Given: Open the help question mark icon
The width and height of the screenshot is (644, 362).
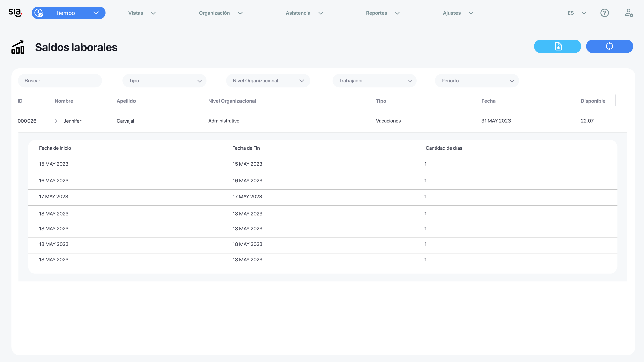Looking at the screenshot, I should coord(604,13).
